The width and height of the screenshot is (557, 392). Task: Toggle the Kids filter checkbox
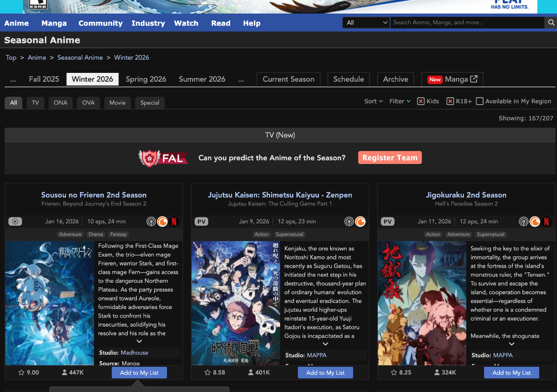click(420, 101)
